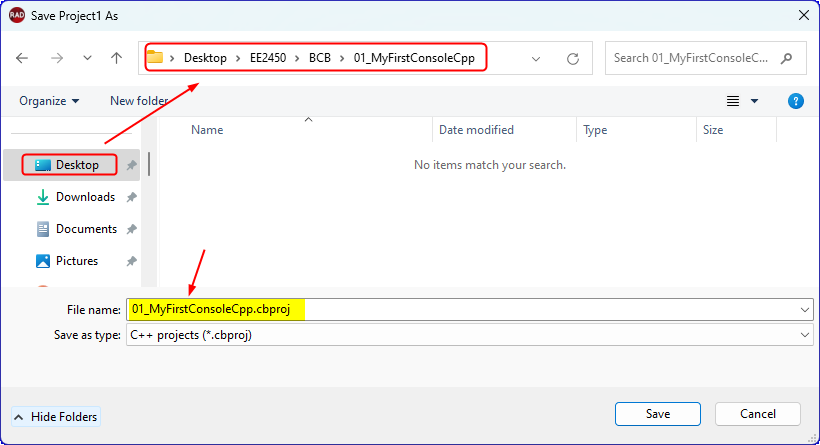Screen dimensions: 820x445
Task: Collapse the pane with Hide Folders
Action: pyautogui.click(x=56, y=416)
